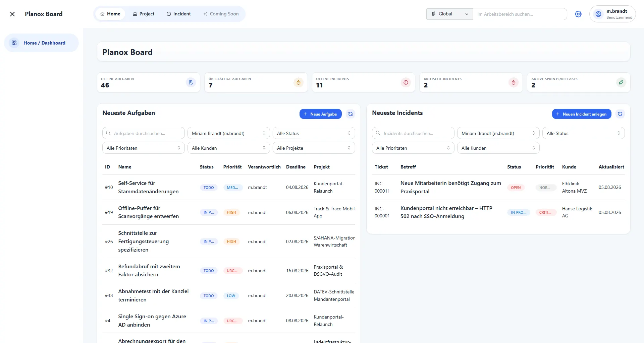
Task: Open task Offline-Puffer für Scanvorgänge entwerfen
Action: 148,212
